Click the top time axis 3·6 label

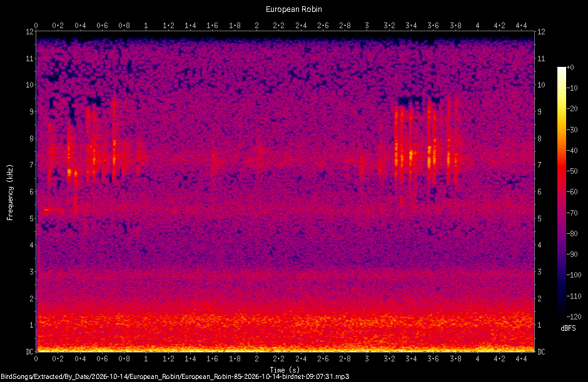(433, 26)
